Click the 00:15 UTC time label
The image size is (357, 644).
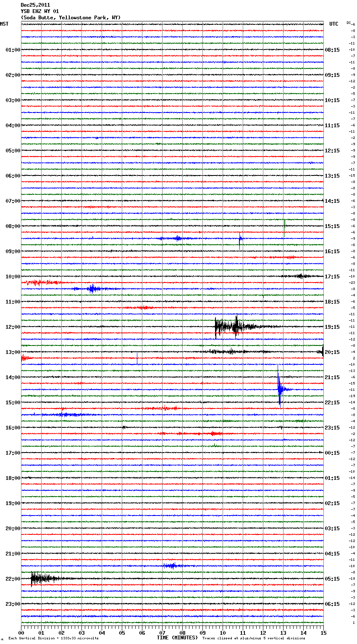(332, 453)
